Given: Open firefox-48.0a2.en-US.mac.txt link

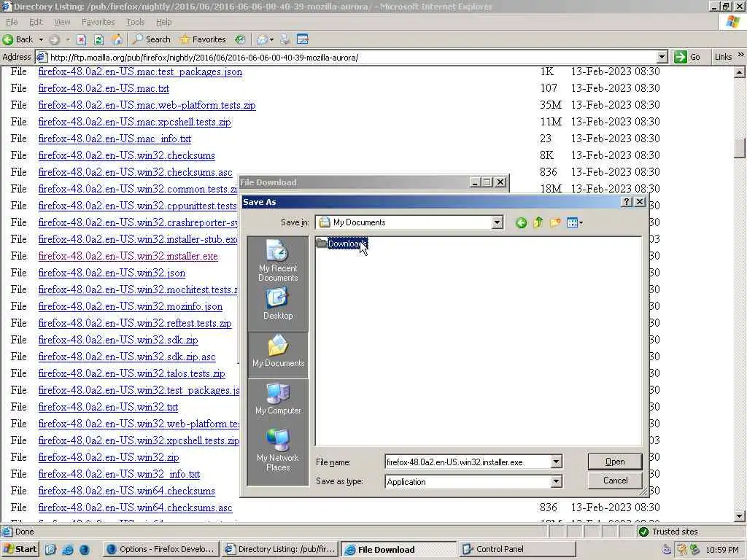Looking at the screenshot, I should click(x=104, y=88).
